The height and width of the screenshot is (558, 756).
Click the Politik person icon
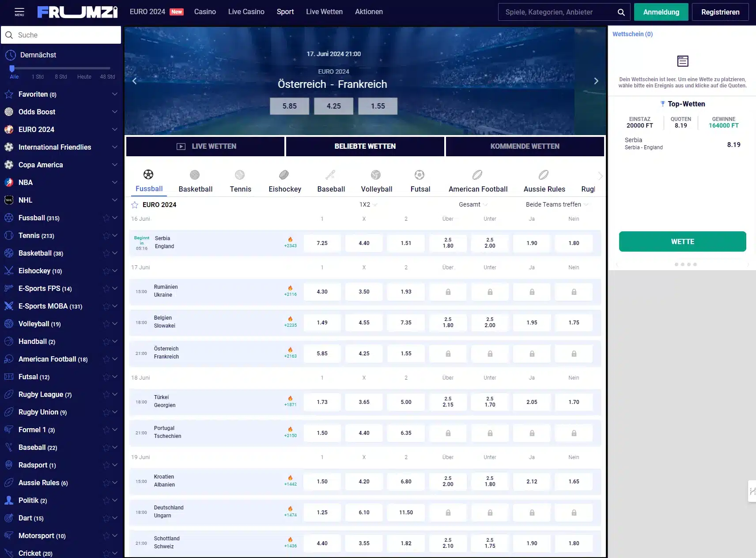coord(9,500)
